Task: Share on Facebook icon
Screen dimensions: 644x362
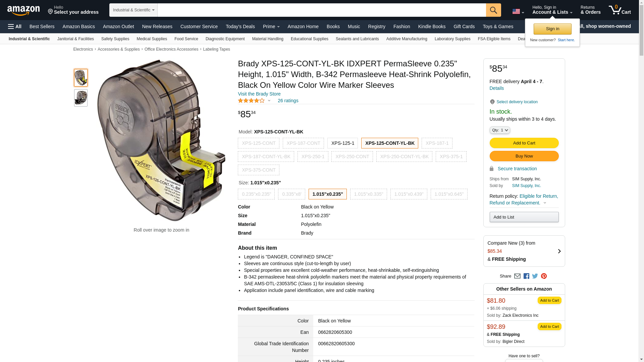Action: (x=526, y=276)
